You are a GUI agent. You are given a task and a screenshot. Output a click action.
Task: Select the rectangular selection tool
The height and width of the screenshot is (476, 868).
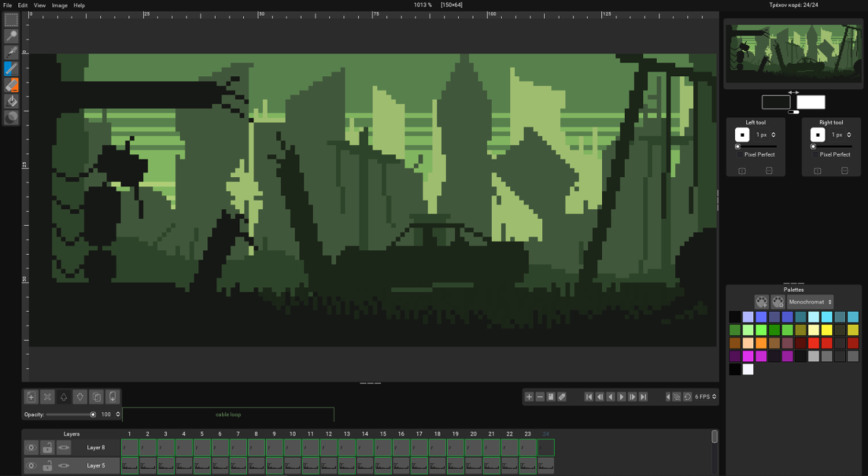point(10,20)
